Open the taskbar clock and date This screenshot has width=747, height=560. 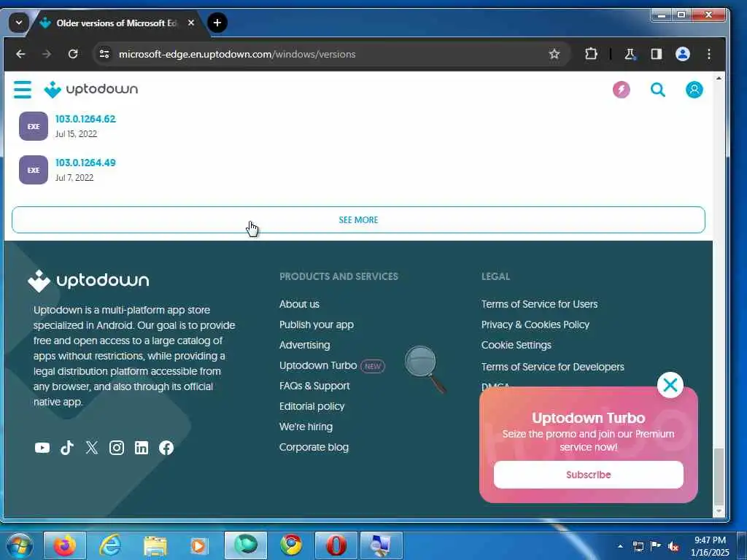[710, 546]
